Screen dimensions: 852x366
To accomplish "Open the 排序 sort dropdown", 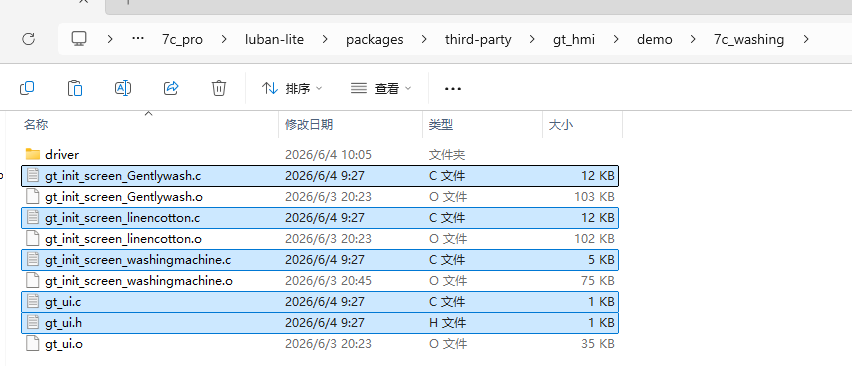I will click(x=292, y=88).
